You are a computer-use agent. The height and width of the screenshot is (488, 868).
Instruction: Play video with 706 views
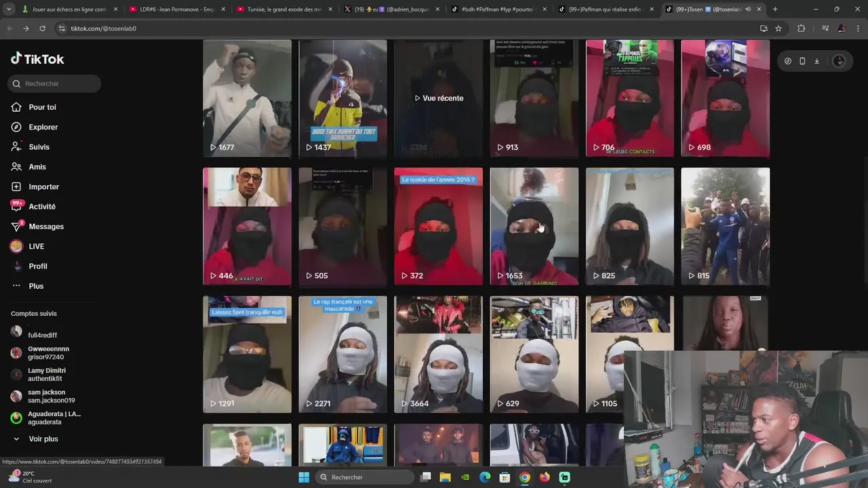pos(630,98)
